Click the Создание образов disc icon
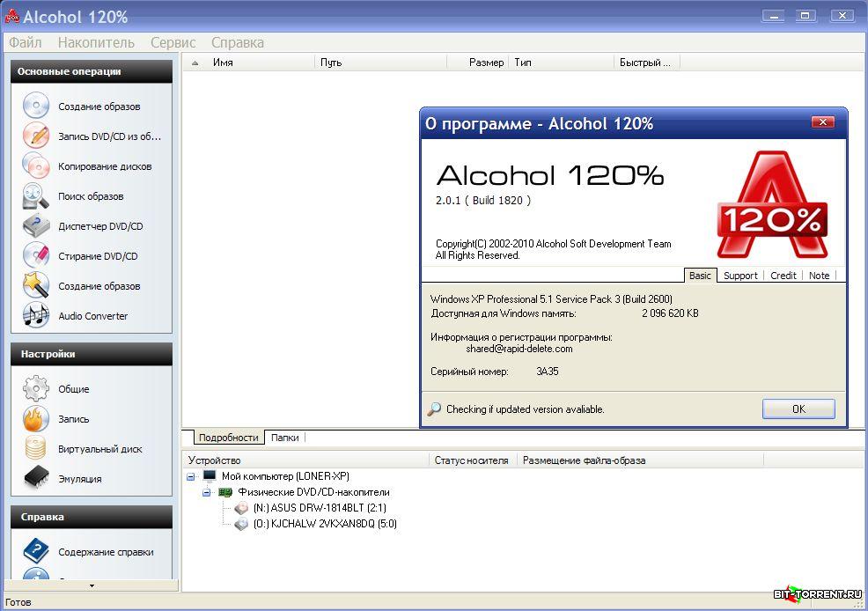 pyautogui.click(x=36, y=107)
